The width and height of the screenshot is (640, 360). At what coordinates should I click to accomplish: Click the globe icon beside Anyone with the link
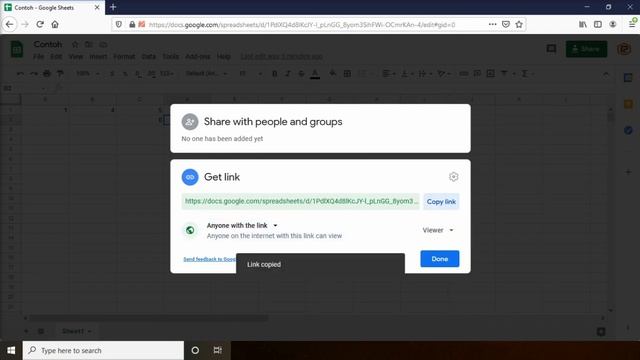[190, 230]
